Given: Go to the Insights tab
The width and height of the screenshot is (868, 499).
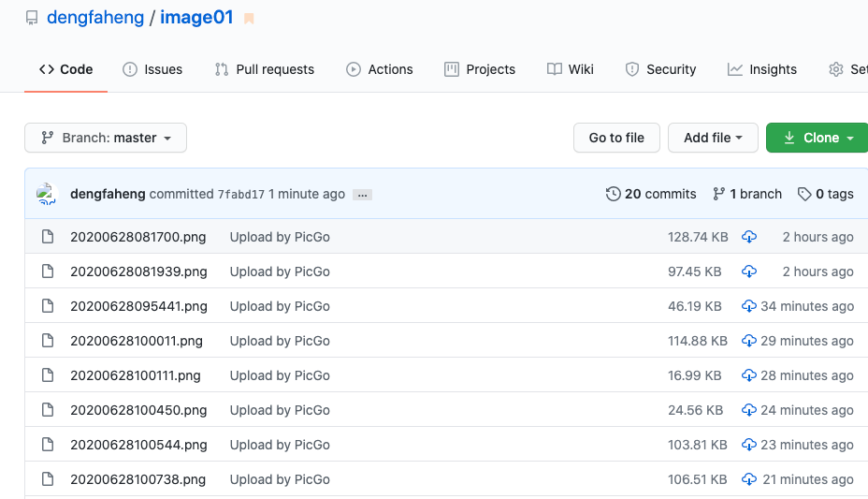Looking at the screenshot, I should tap(762, 69).
